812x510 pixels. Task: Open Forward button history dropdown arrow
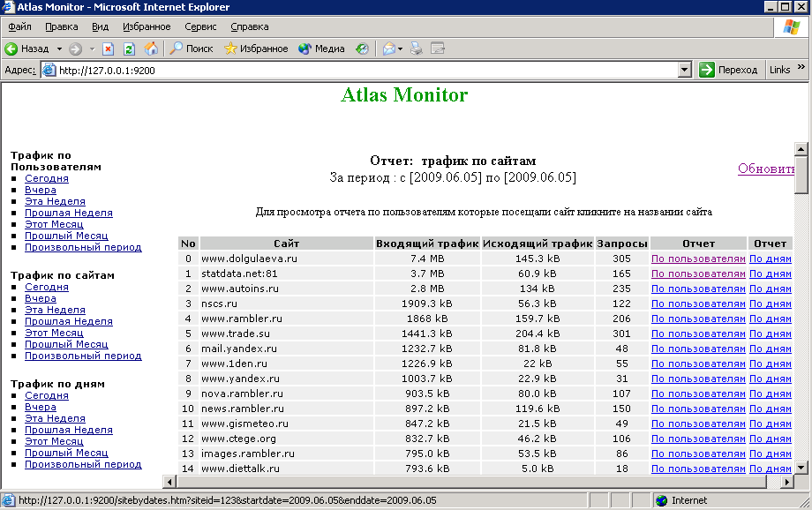[x=92, y=49]
